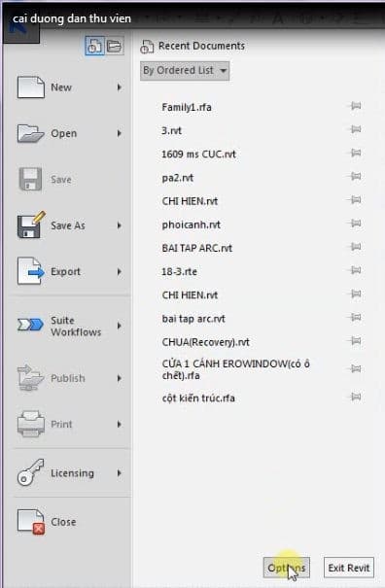Open CỬA 1 CÁNH EROWINDOW family file
The width and height of the screenshot is (385, 588).
pos(235,369)
